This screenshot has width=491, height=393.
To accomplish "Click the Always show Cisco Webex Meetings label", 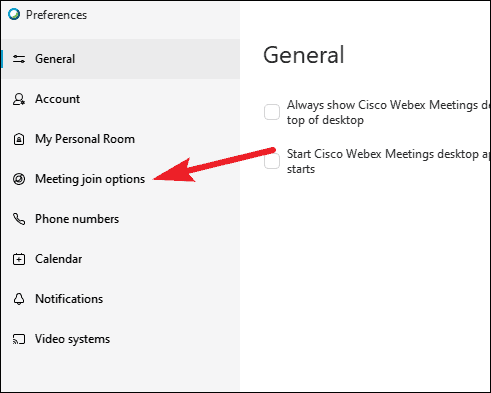I will tap(388, 112).
